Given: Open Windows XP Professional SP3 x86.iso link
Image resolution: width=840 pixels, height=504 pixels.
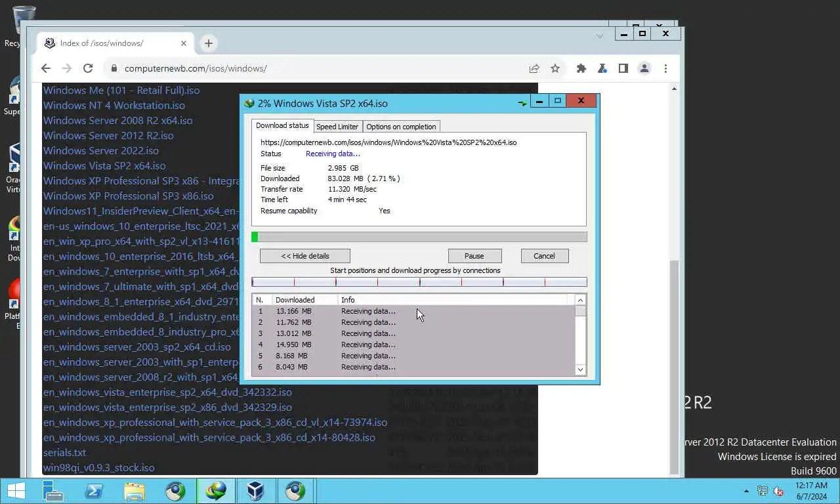Looking at the screenshot, I should point(129,196).
